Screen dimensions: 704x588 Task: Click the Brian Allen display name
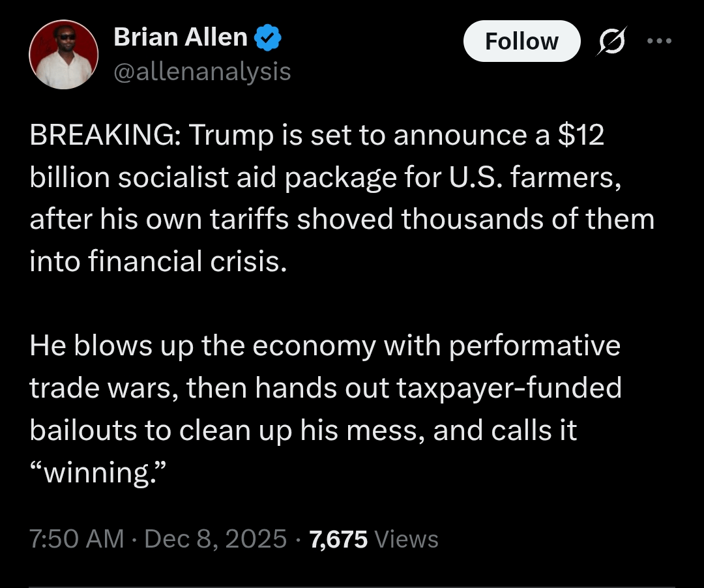(x=181, y=38)
